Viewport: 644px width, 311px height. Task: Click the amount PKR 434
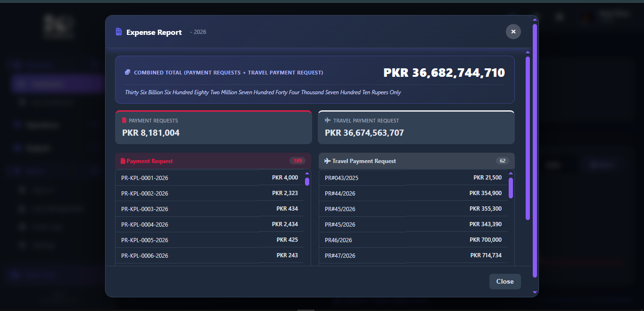pos(287,209)
